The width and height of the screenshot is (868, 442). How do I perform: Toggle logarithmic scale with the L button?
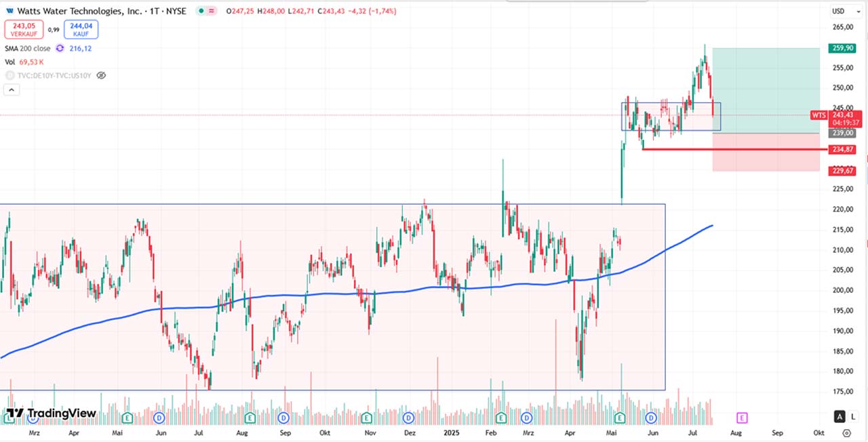(852, 417)
